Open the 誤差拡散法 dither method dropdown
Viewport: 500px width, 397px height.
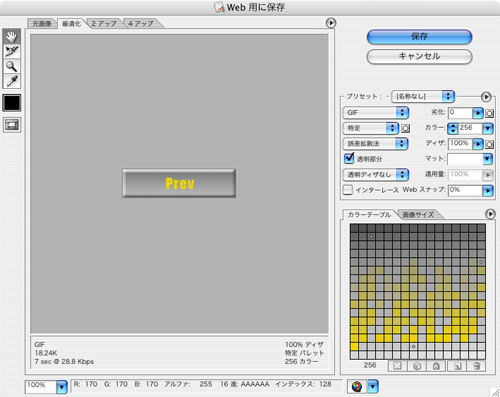[x=375, y=144]
